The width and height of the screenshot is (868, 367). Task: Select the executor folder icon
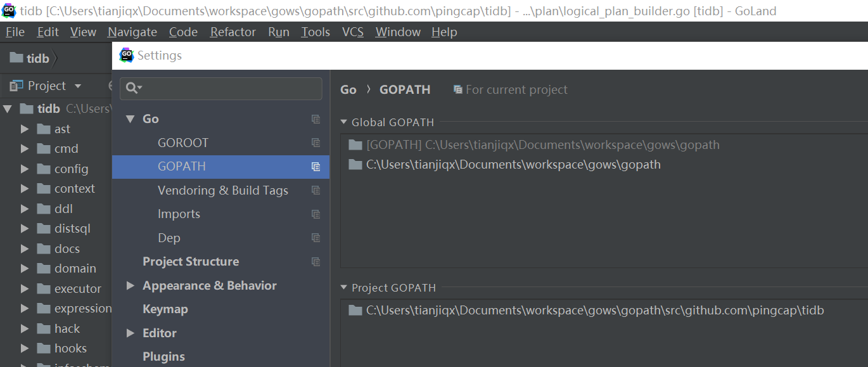pos(44,288)
